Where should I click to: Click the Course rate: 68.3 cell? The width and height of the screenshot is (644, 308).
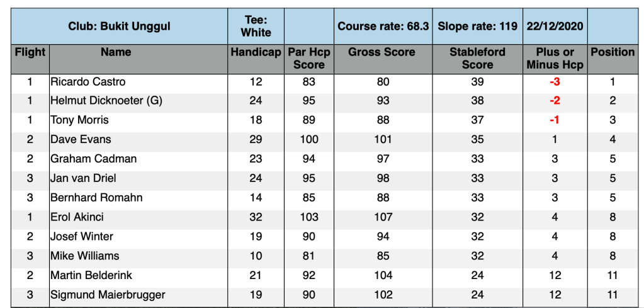[x=383, y=26]
